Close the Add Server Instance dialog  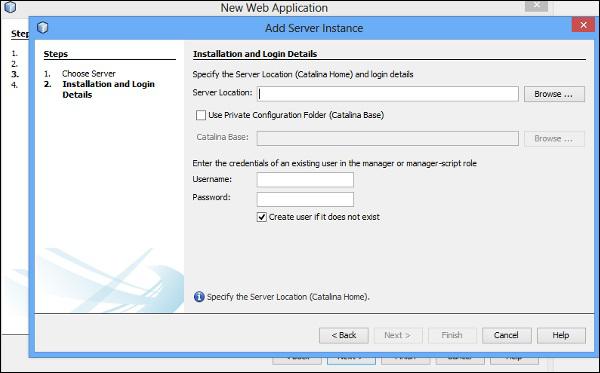point(583,25)
